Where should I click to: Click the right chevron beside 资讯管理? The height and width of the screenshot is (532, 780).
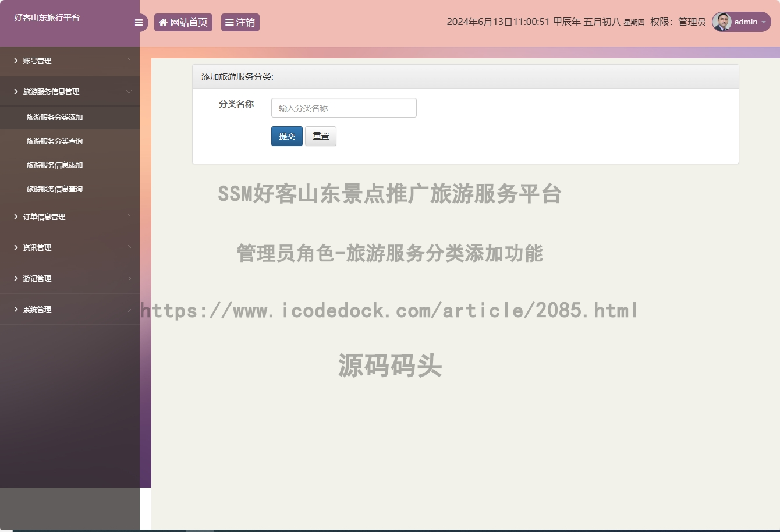tap(129, 247)
